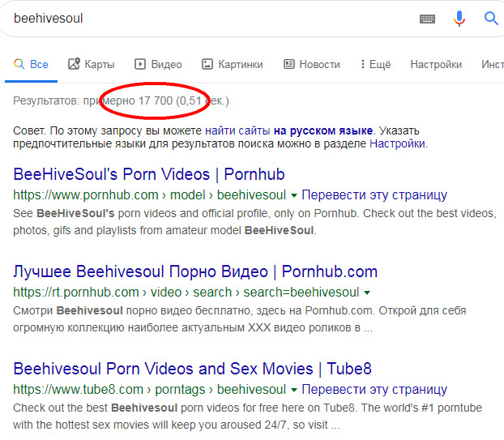Switch to the Новости tab
Viewport: 504px width, 440px height.
pyautogui.click(x=312, y=64)
